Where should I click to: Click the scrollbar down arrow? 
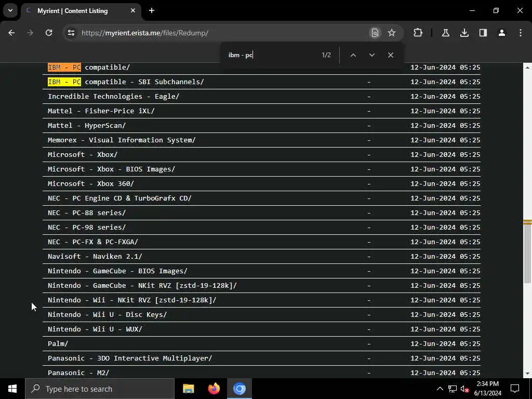527,374
